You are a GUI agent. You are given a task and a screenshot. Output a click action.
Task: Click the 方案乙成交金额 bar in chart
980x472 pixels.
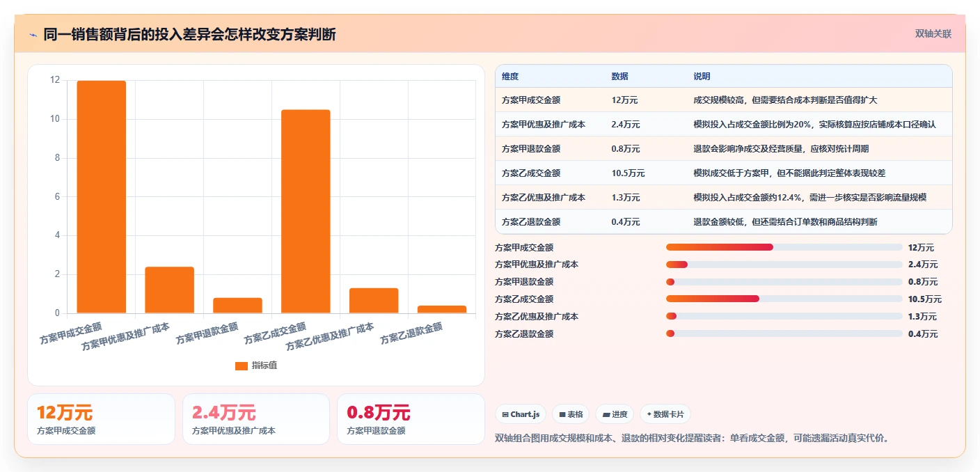point(306,212)
